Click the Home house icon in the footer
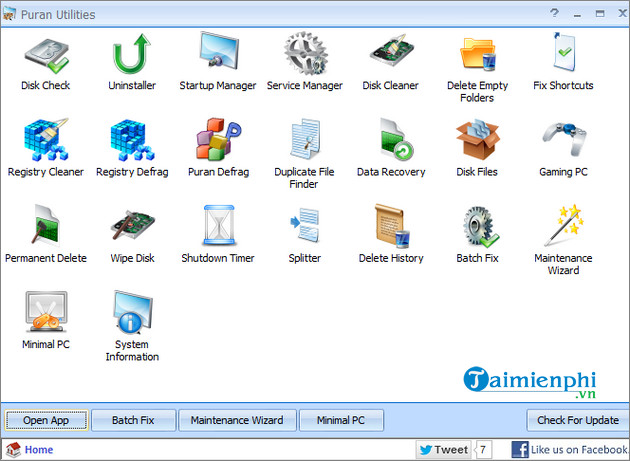630x461 pixels. pyautogui.click(x=13, y=450)
